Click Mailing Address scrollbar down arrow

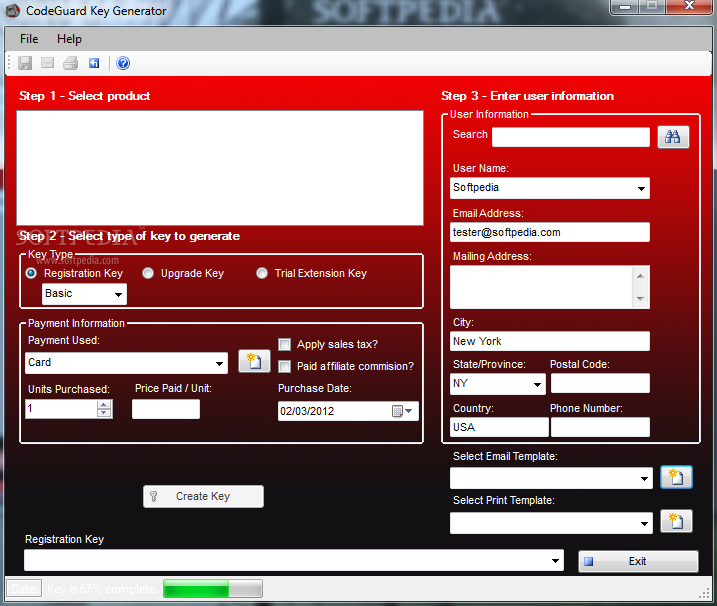pyautogui.click(x=640, y=299)
